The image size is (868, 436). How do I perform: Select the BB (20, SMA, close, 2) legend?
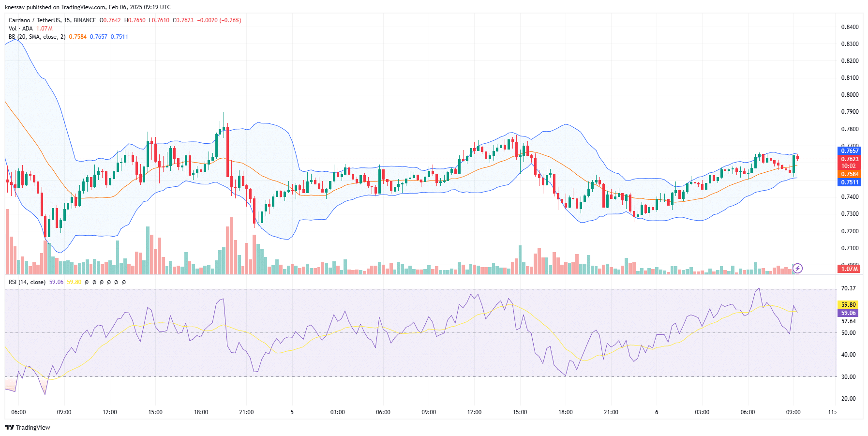tap(37, 37)
